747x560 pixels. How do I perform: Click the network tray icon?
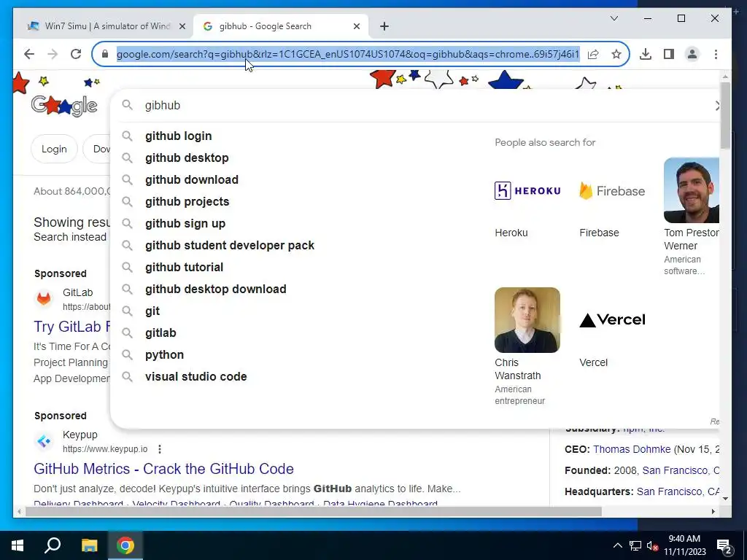pyautogui.click(x=635, y=545)
